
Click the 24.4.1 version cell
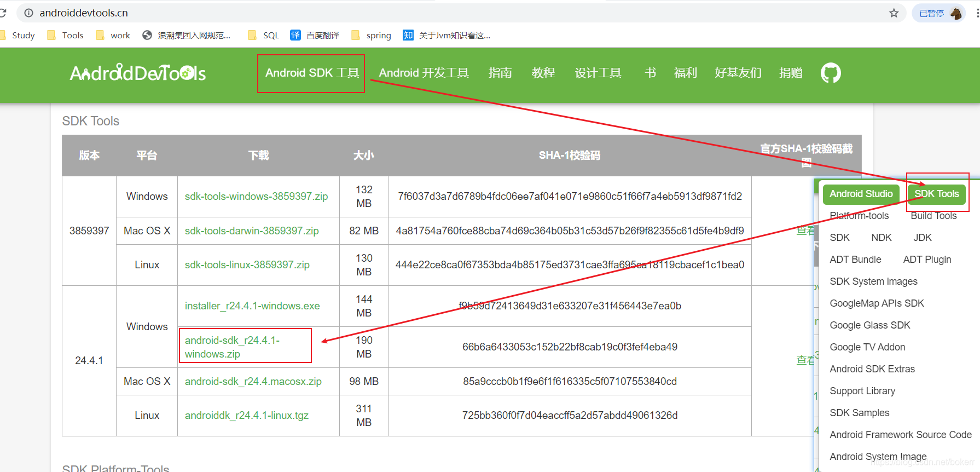click(x=89, y=361)
